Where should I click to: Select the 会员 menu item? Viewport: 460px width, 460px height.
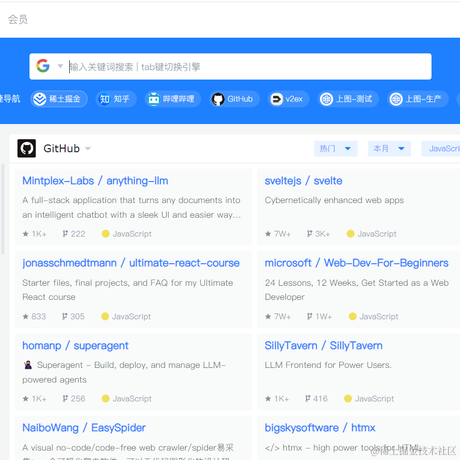coord(18,19)
